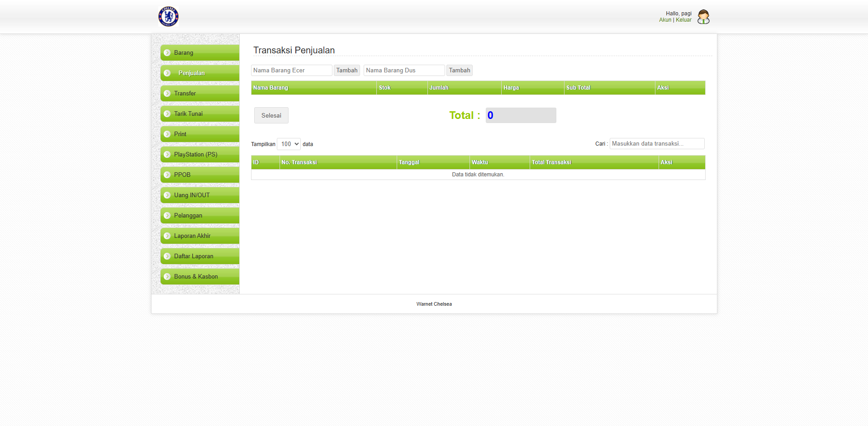Click the arrow icon beside Transfer

tap(167, 94)
